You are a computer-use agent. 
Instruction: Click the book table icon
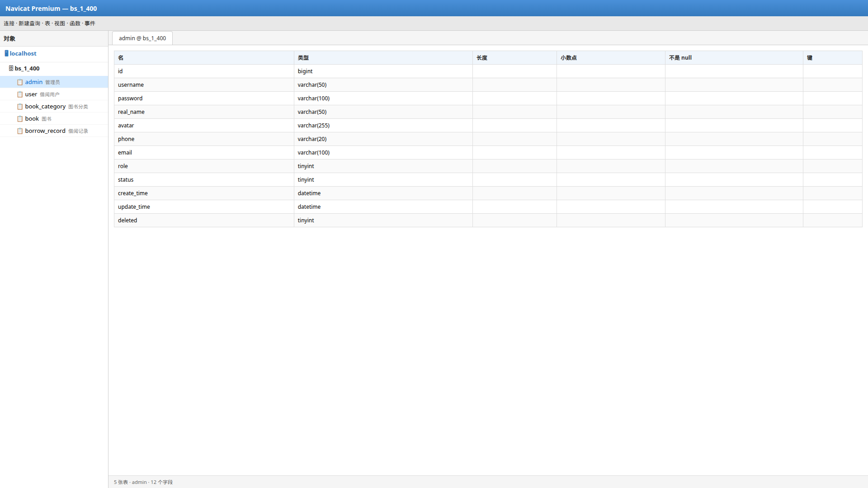click(x=20, y=119)
